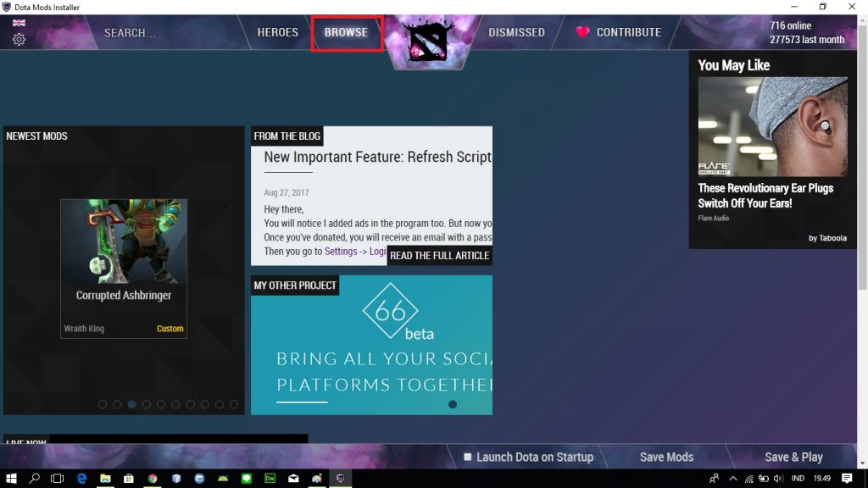868x488 pixels.
Task: Click the ear plug ad image
Action: [x=772, y=127]
